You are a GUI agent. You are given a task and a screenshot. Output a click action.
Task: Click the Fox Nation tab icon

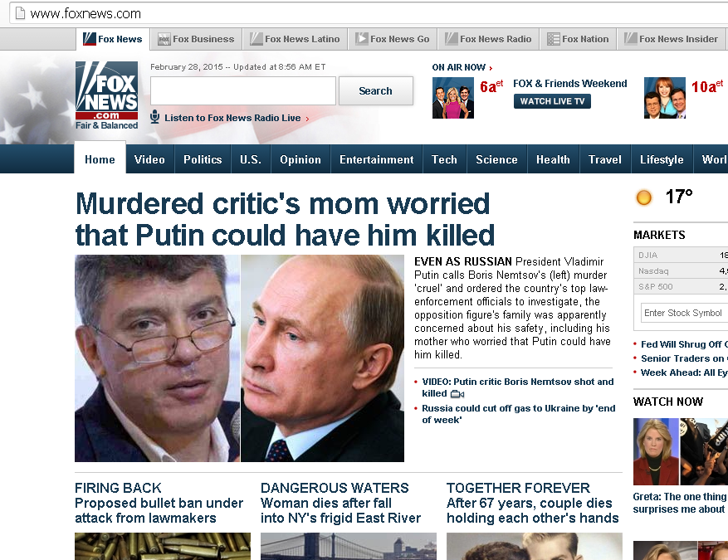click(553, 39)
